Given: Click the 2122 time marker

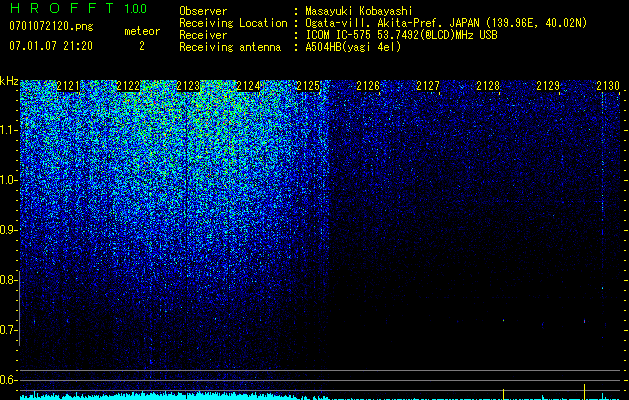Looking at the screenshot, I should [128, 86].
